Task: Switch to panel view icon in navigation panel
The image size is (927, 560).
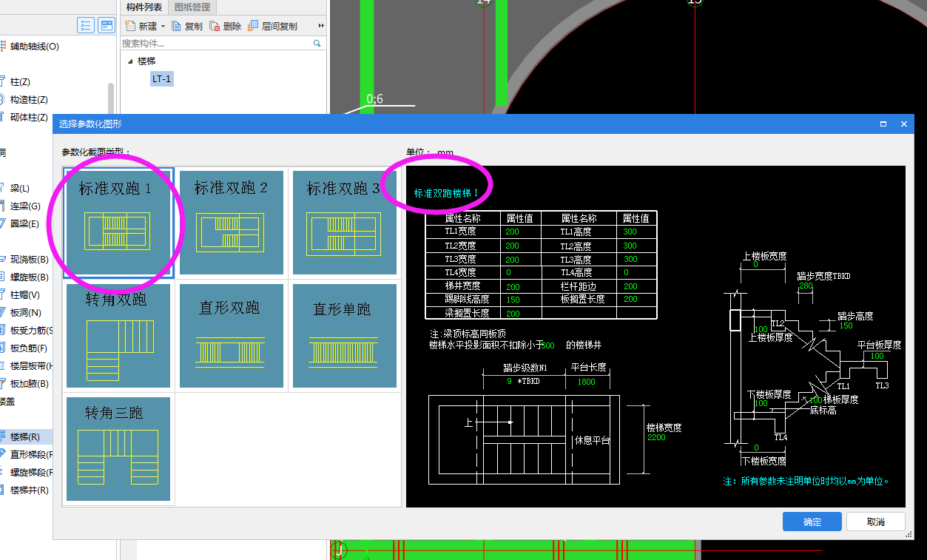Action: 107,26
